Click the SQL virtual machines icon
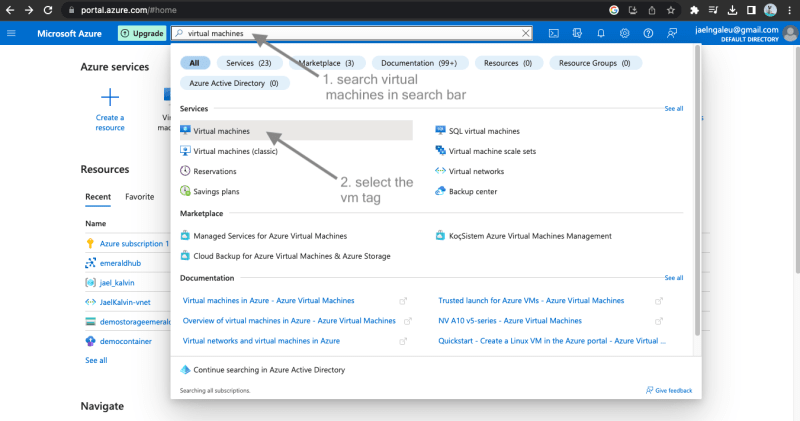Screen dimensions: 800x421 [440, 130]
